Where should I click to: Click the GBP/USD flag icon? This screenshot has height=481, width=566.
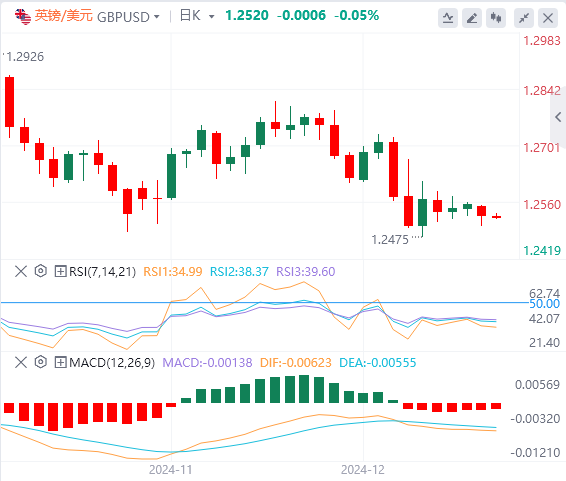[x=23, y=17]
